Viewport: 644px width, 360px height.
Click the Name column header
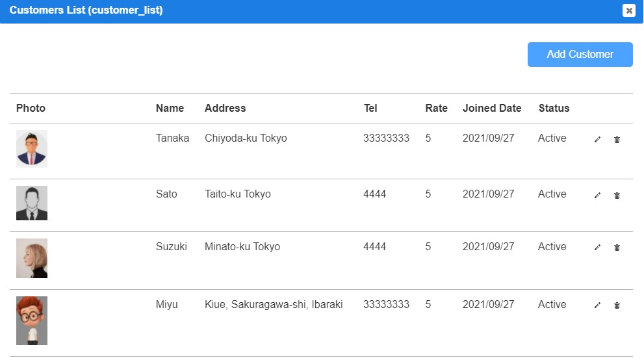[170, 108]
